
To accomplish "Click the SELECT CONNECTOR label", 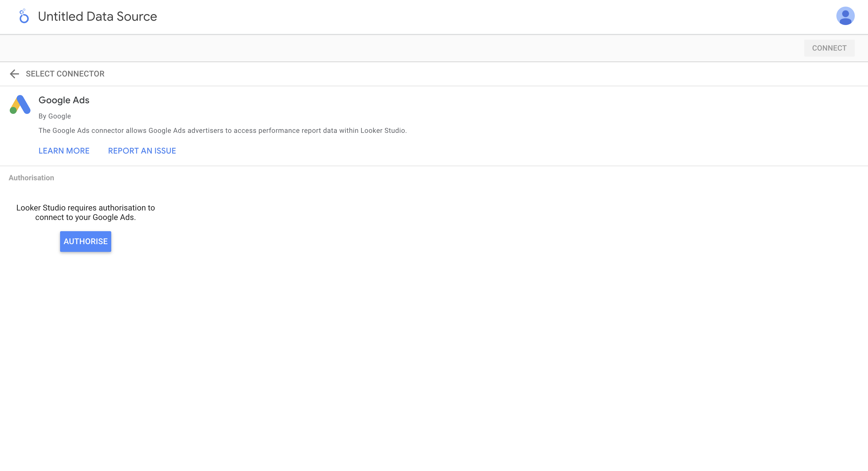I will tap(65, 74).
